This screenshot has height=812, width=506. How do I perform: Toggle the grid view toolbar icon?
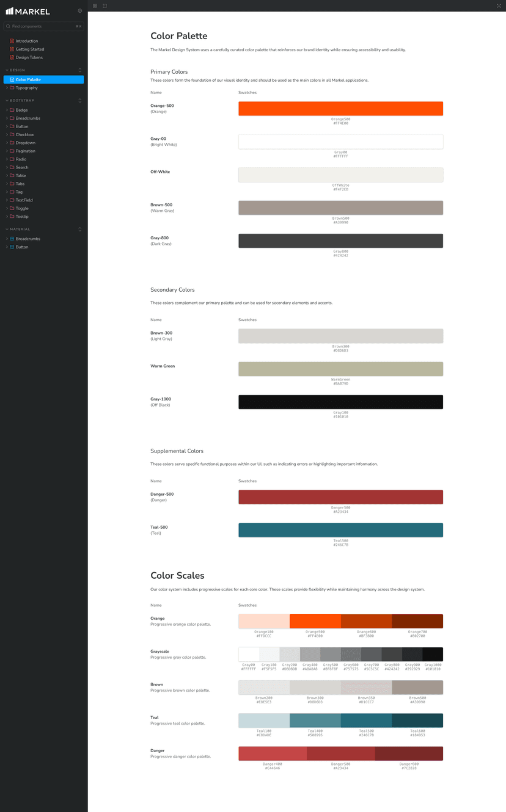[95, 5]
